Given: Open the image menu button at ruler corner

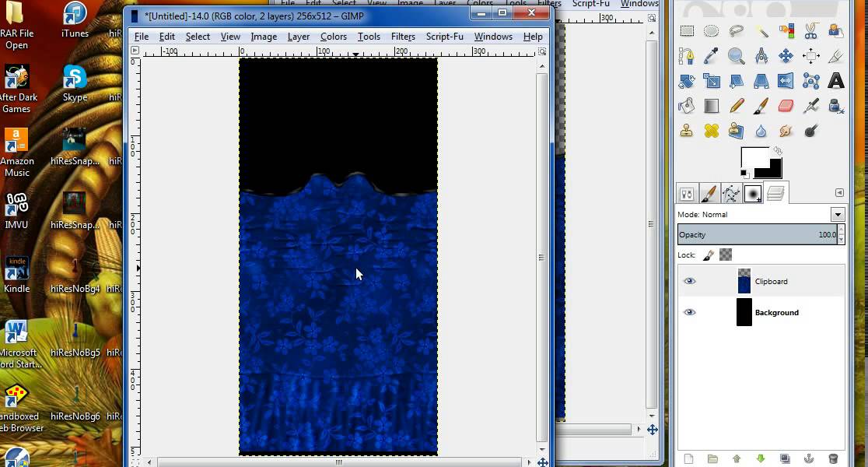Looking at the screenshot, I should pyautogui.click(x=135, y=51).
